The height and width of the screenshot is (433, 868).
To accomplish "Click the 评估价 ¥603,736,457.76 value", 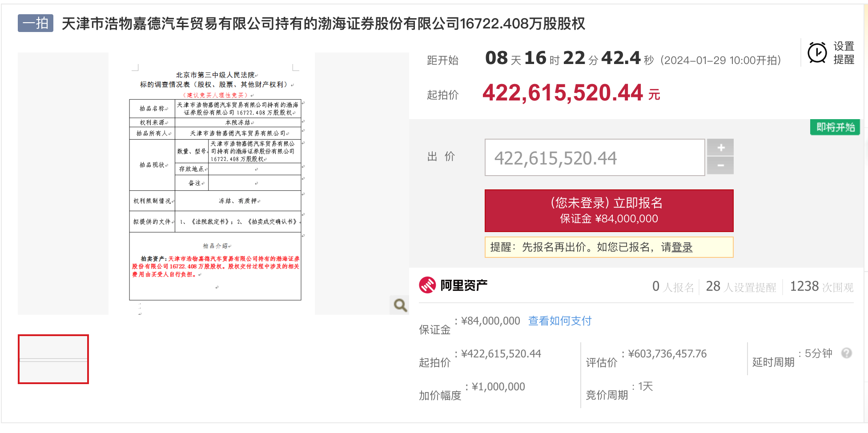I will [667, 354].
